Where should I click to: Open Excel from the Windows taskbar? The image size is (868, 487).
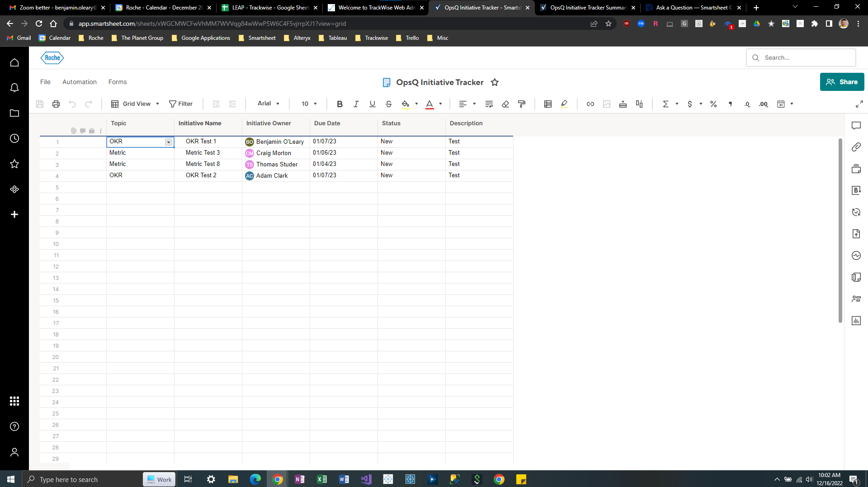click(322, 479)
